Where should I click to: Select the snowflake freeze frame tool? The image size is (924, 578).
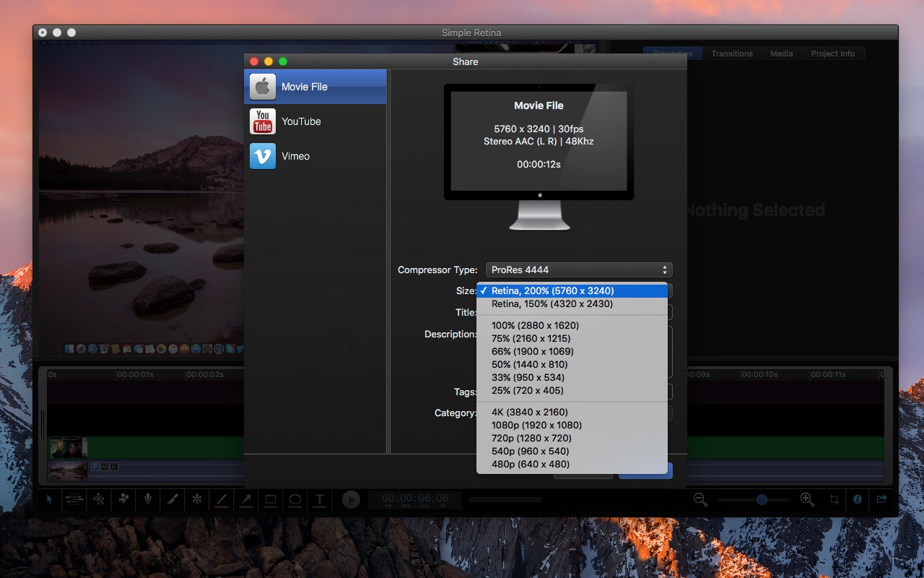pyautogui.click(x=196, y=499)
